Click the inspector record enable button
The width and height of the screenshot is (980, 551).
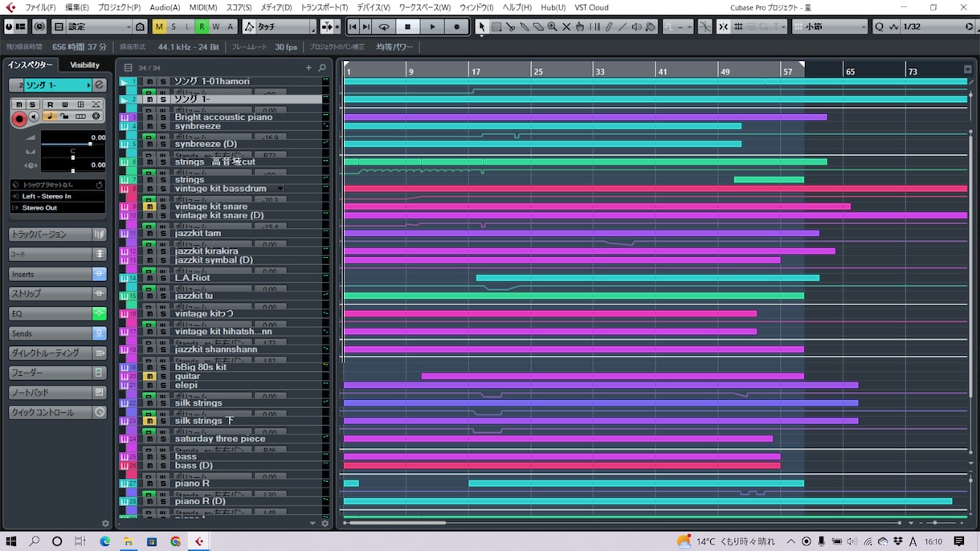[x=19, y=119]
